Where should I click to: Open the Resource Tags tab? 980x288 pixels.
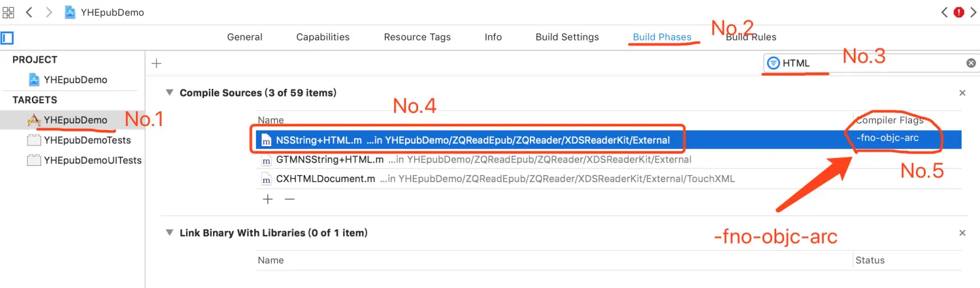point(417,37)
